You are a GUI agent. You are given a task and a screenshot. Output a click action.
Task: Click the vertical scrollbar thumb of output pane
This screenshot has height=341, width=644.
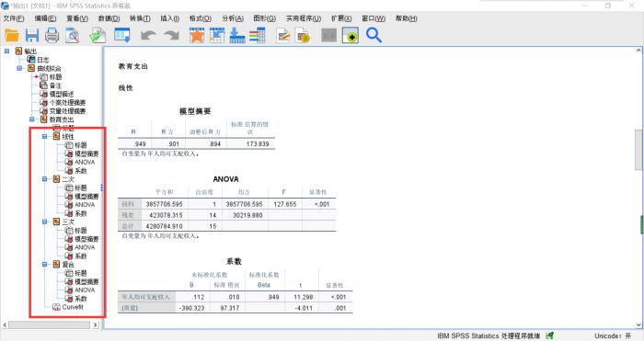(638, 150)
